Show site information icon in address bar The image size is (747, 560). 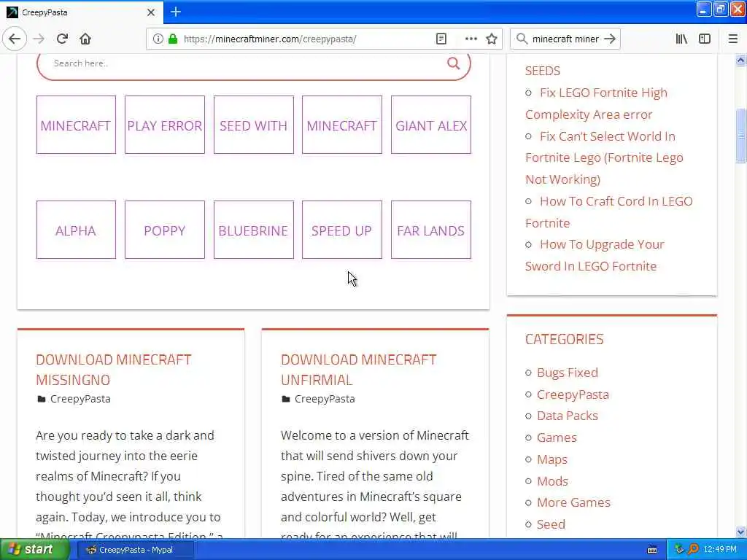tap(158, 39)
